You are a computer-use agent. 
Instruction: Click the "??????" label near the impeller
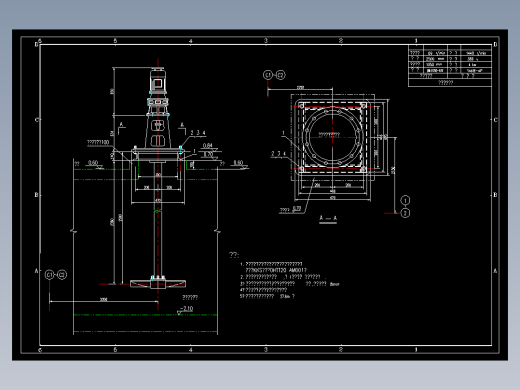click(190, 297)
